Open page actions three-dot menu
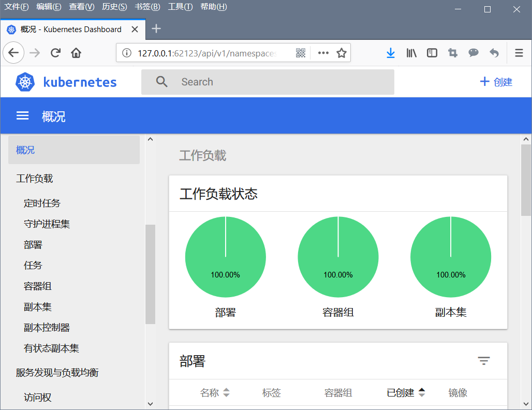This screenshot has height=410, width=532. tap(323, 53)
